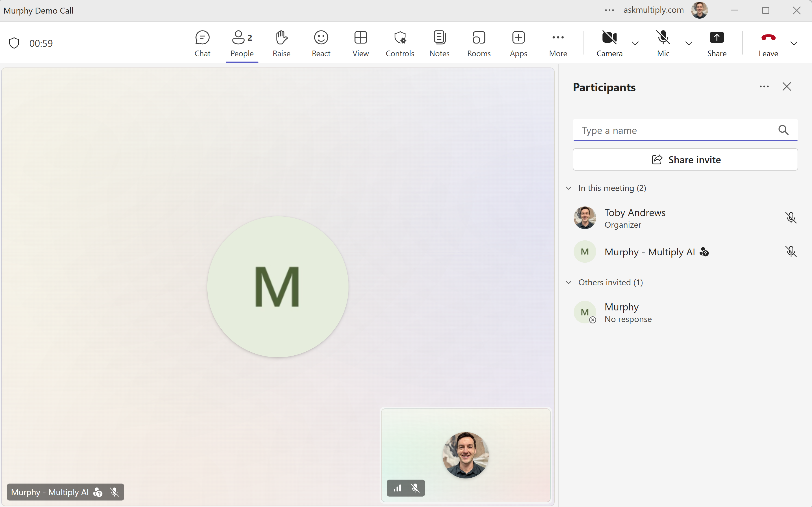Click the Share invite button
The width and height of the screenshot is (812, 507).
685,160
